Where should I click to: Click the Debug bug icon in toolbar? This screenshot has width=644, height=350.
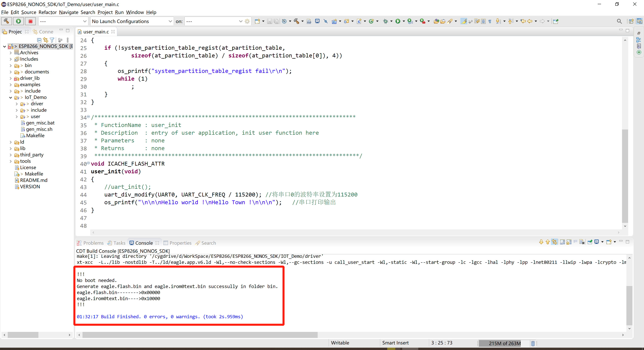pyautogui.click(x=386, y=21)
